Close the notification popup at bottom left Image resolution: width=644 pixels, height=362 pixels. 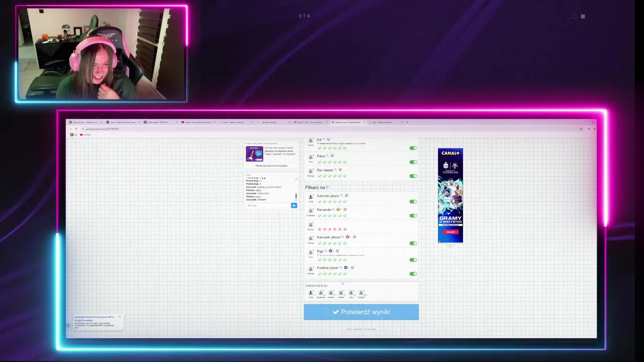pyautogui.click(x=120, y=317)
